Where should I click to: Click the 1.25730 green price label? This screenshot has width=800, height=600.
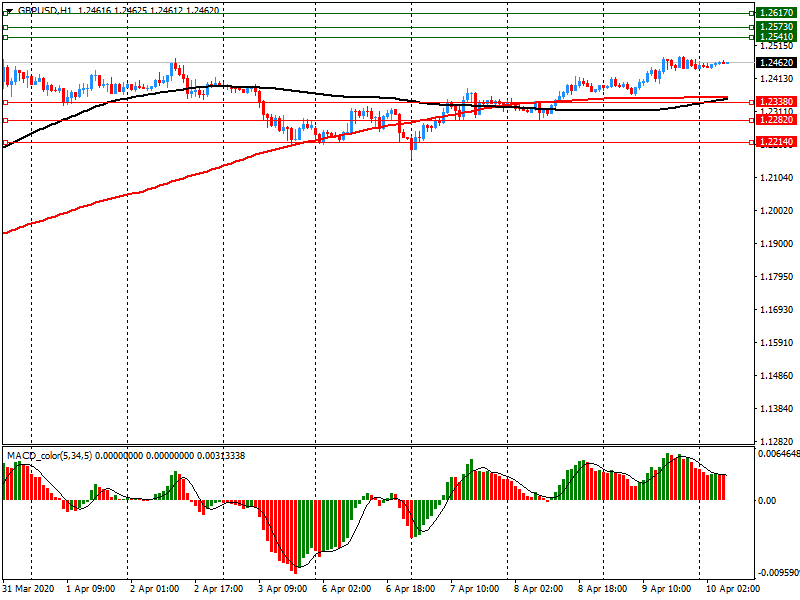tap(776, 26)
